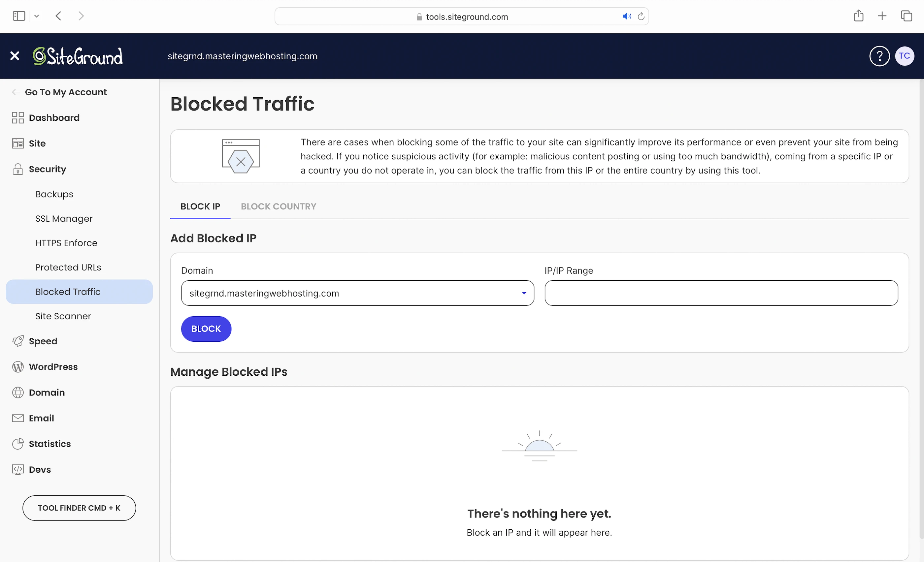This screenshot has width=924, height=562.
Task: Open the Domain selection dropdown
Action: (x=357, y=293)
